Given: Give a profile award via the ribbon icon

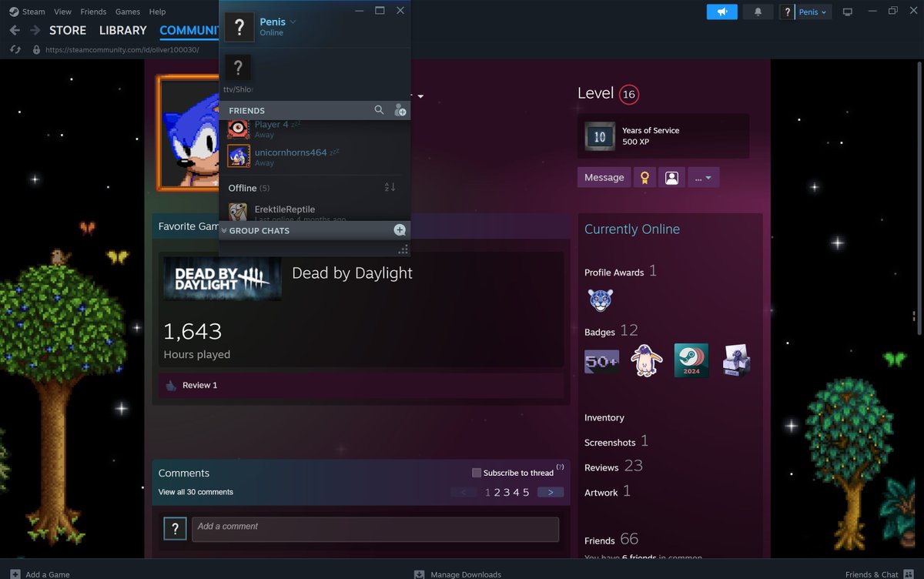Looking at the screenshot, I should point(644,177).
